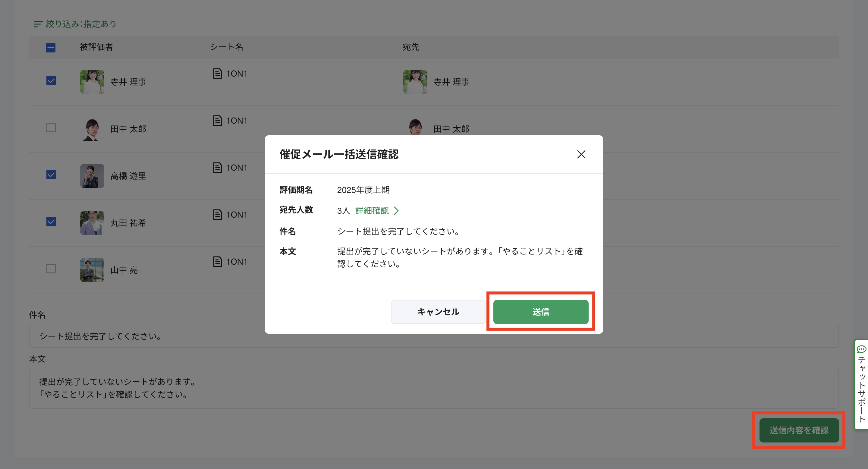Image resolution: width=868 pixels, height=469 pixels.
Task: Close the 催促メール一括送信確認 dialog with X
Action: point(581,154)
